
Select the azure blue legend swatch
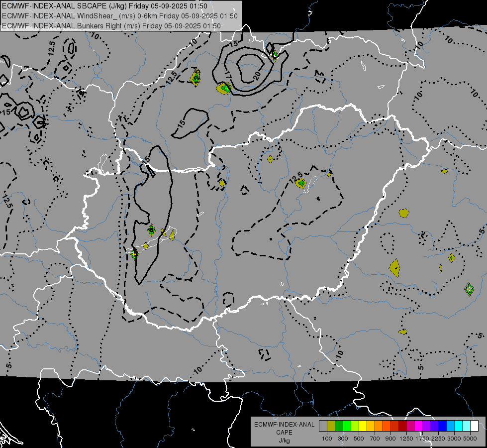coord(451,426)
